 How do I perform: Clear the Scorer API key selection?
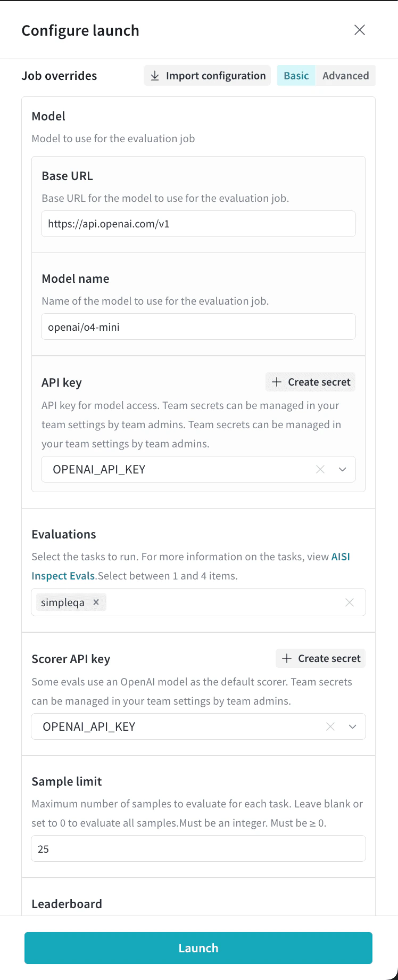[x=330, y=726]
